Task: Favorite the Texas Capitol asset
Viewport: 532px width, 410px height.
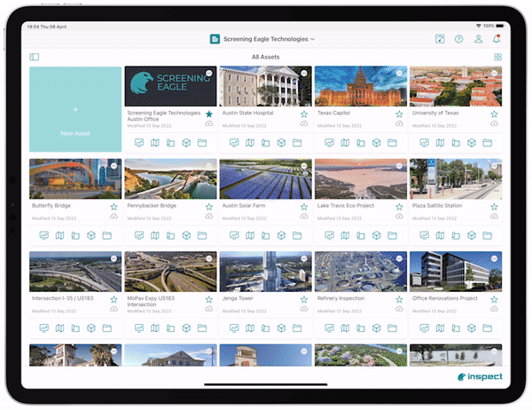Action: 399,114
